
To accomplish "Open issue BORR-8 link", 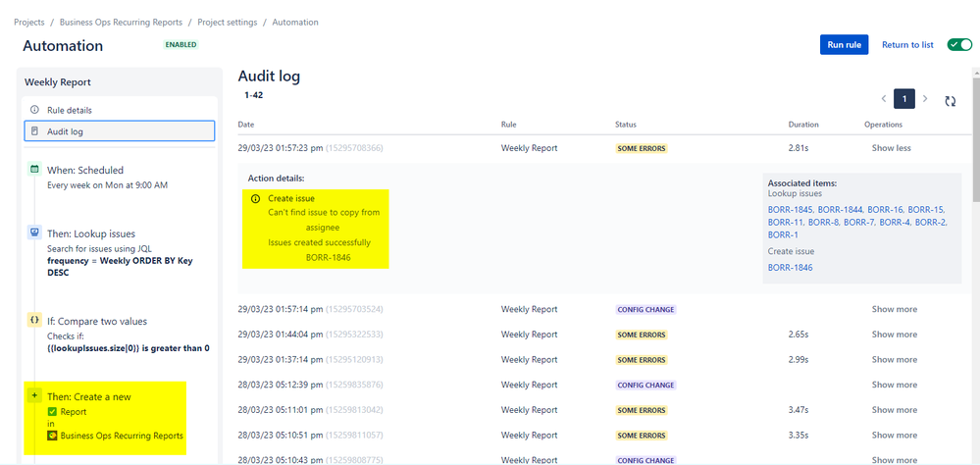I will point(823,222).
